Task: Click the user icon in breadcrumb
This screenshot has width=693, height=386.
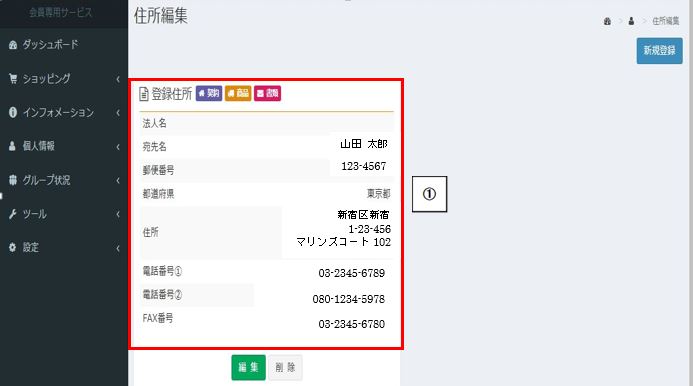Action: coord(631,21)
